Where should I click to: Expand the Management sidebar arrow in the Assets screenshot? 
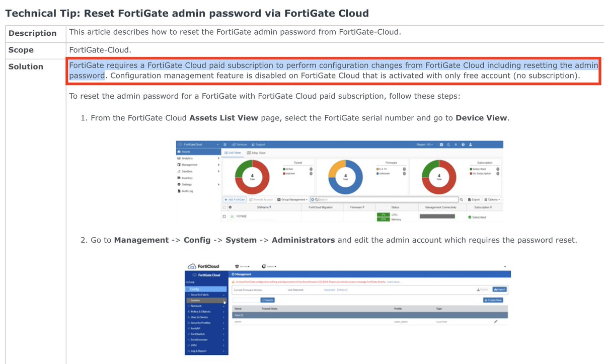[219, 165]
